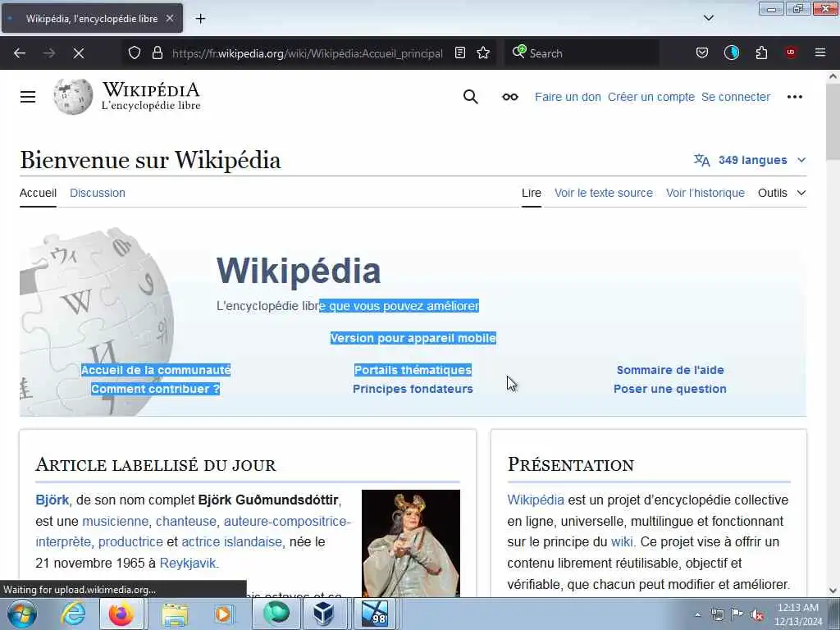
Task: Select the Lire tab
Action: pos(532,193)
